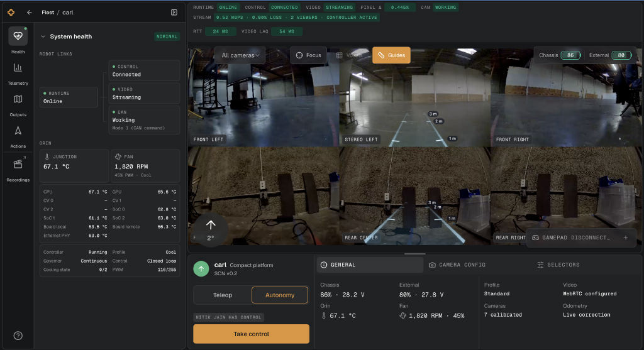Go back using the arrow icon

point(29,13)
